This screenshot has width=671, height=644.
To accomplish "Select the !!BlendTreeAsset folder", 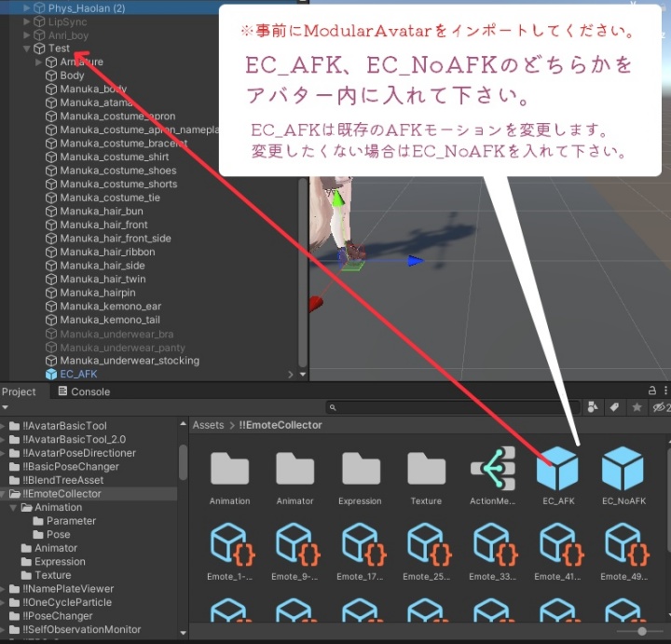I will 62,480.
